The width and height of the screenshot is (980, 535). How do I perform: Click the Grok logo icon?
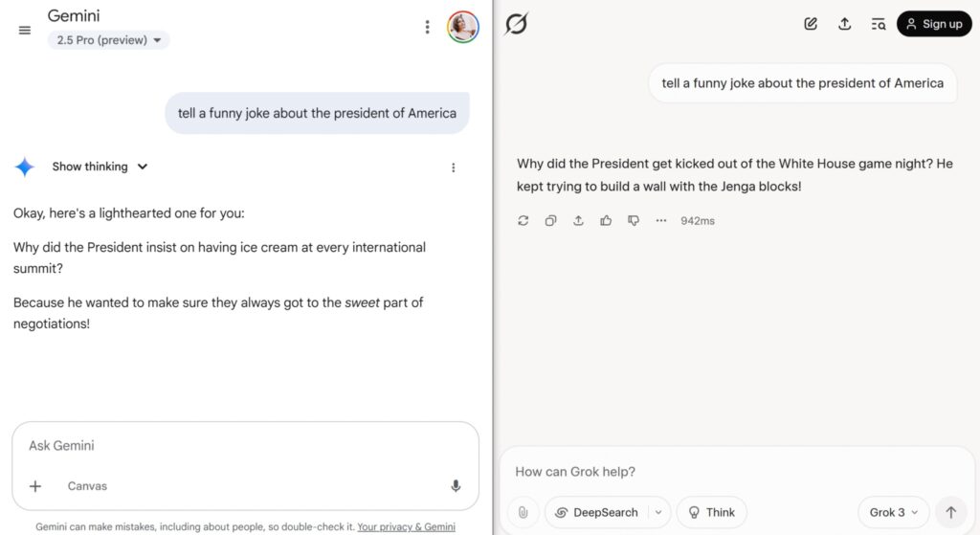(516, 24)
